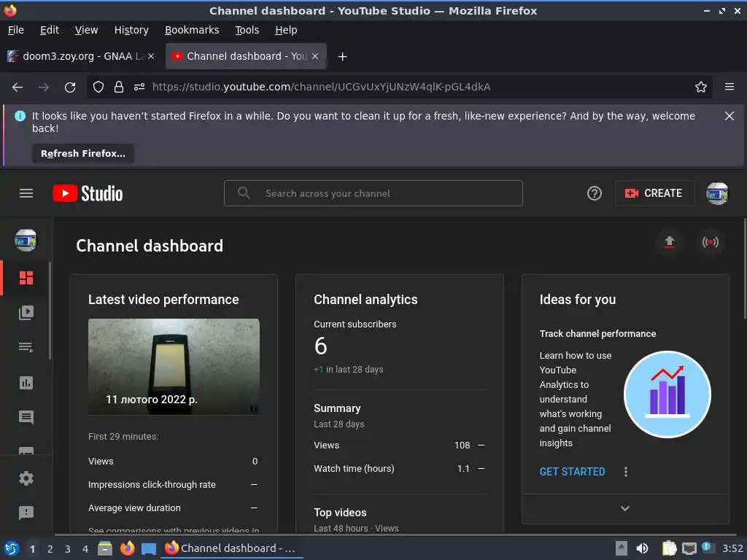Expand the Ideas for you card chevron

625,508
